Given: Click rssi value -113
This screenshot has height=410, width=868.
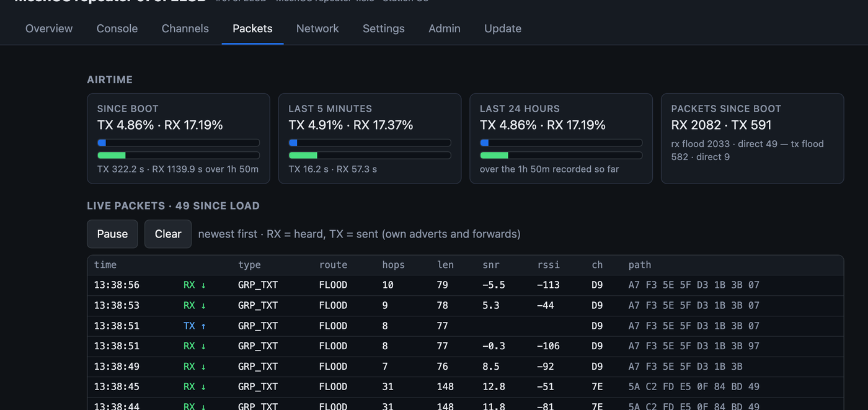Looking at the screenshot, I should click(548, 285).
